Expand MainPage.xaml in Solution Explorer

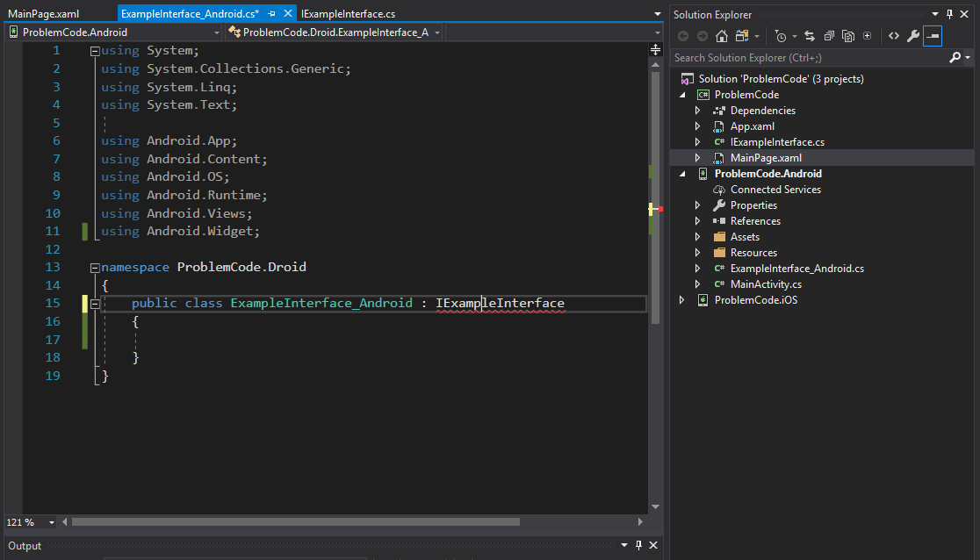coord(697,158)
